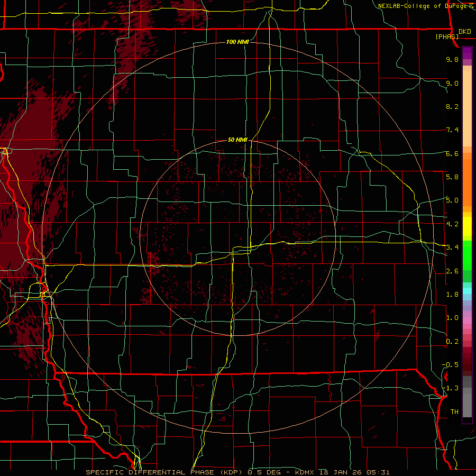476x476 pixels.
Task: Click the 18 JAN 26 05:31 timestamp
Action: pyautogui.click(x=354, y=472)
